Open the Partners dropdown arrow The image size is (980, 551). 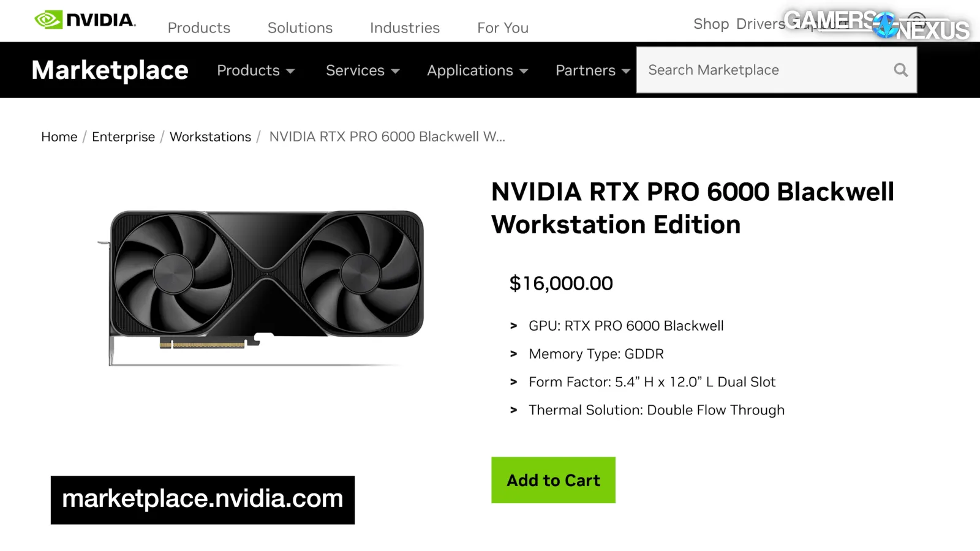[x=626, y=71]
